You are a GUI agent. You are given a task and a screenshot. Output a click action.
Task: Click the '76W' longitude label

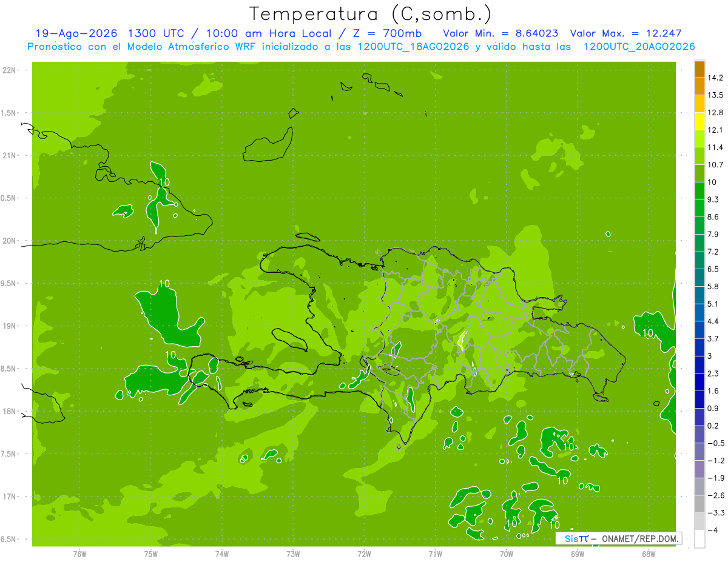[x=79, y=554]
